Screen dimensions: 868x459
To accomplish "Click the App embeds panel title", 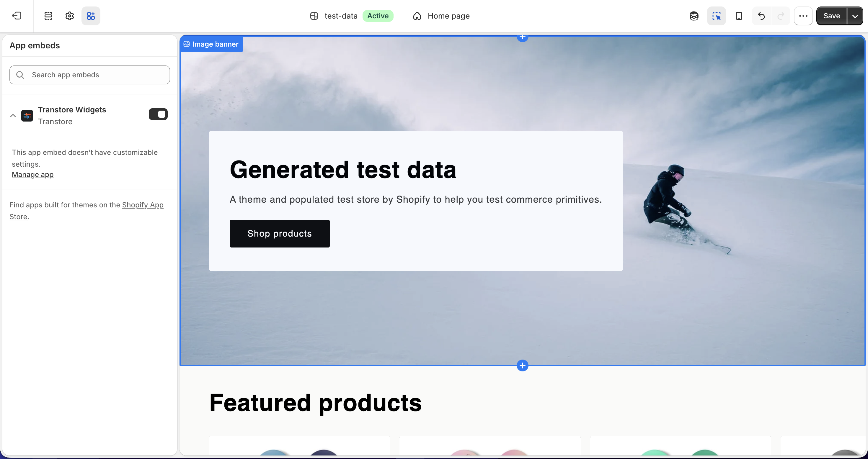I will click(x=35, y=45).
